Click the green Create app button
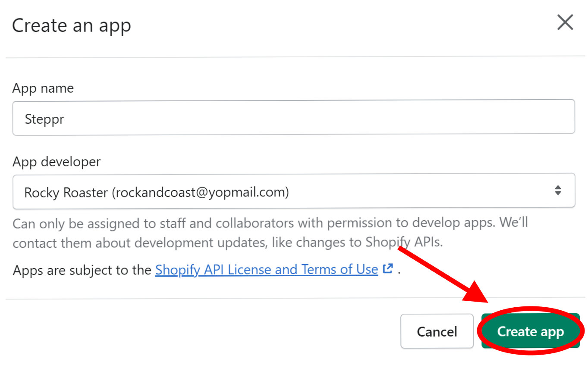Screen dimensions: 588x368 click(x=530, y=331)
